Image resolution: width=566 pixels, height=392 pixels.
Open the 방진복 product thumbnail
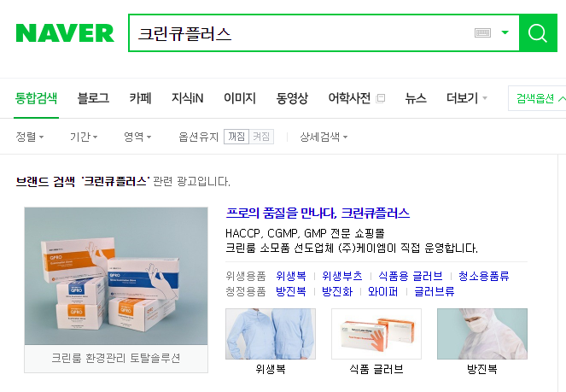coord(482,334)
